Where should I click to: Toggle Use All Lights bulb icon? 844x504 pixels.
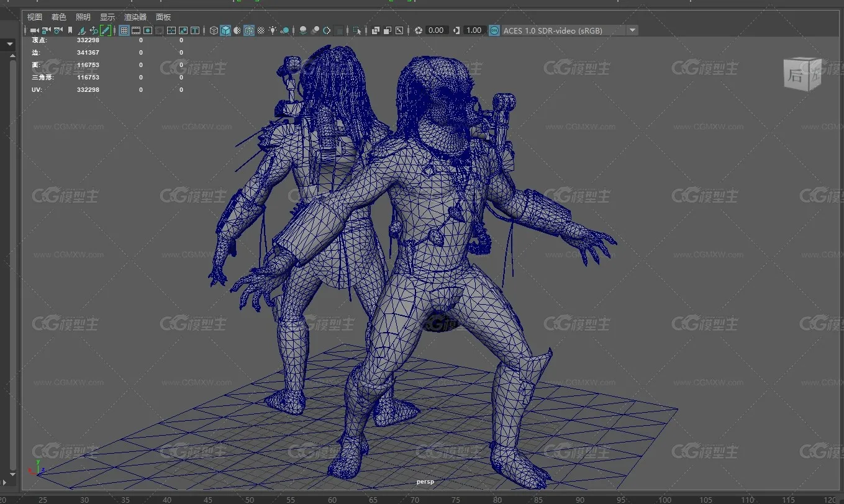[273, 30]
